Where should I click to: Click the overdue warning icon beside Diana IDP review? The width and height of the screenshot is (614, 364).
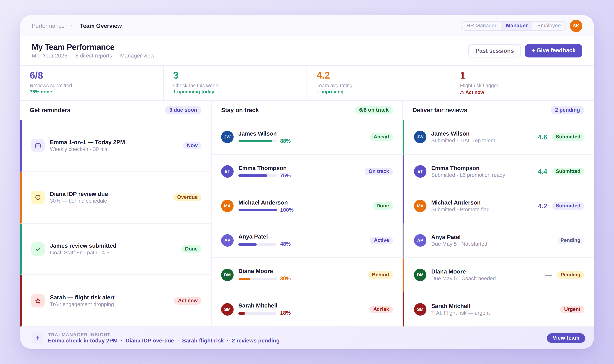pos(38,197)
